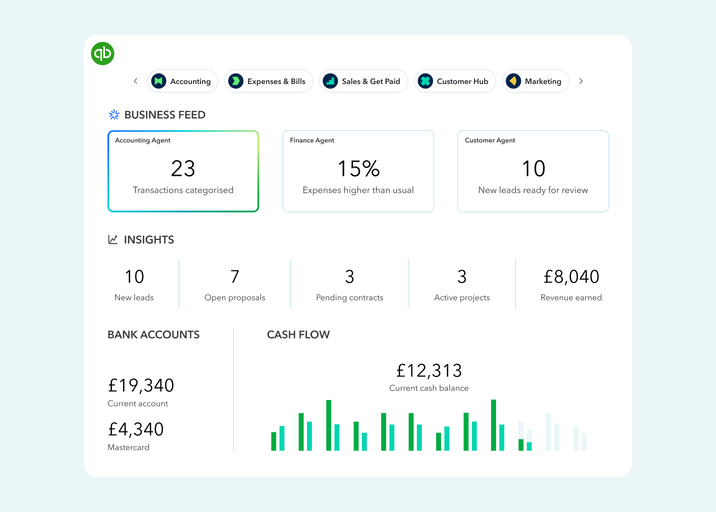Select the Active projects insight
This screenshot has width=716, height=512.
point(462,285)
